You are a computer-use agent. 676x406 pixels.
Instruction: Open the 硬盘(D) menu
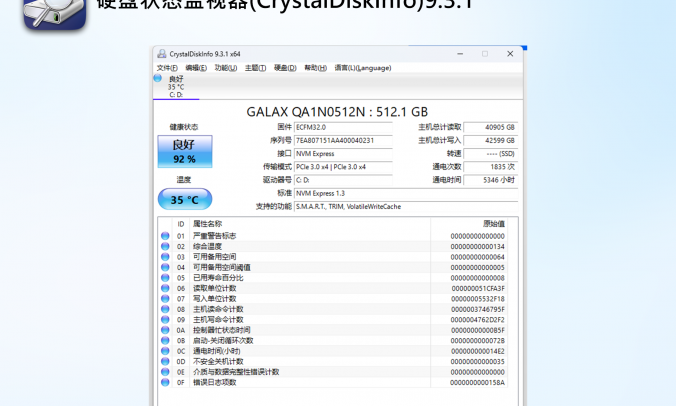coord(285,68)
